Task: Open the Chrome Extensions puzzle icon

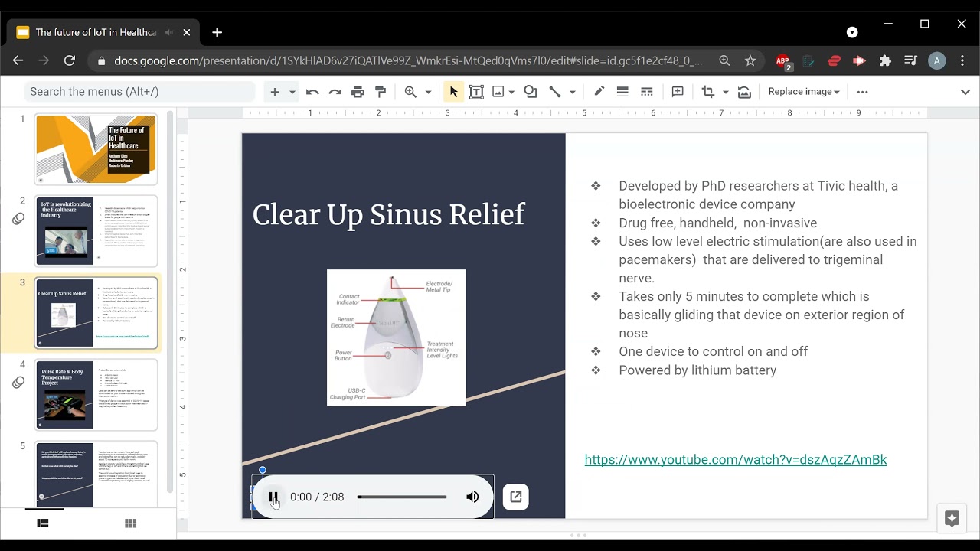Action: 885,60
